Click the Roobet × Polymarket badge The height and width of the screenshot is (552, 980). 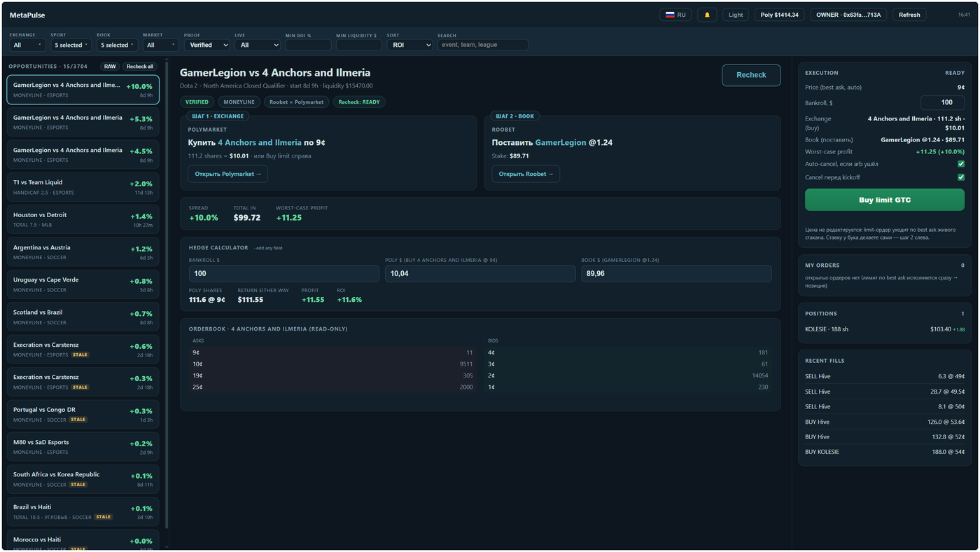(x=297, y=102)
